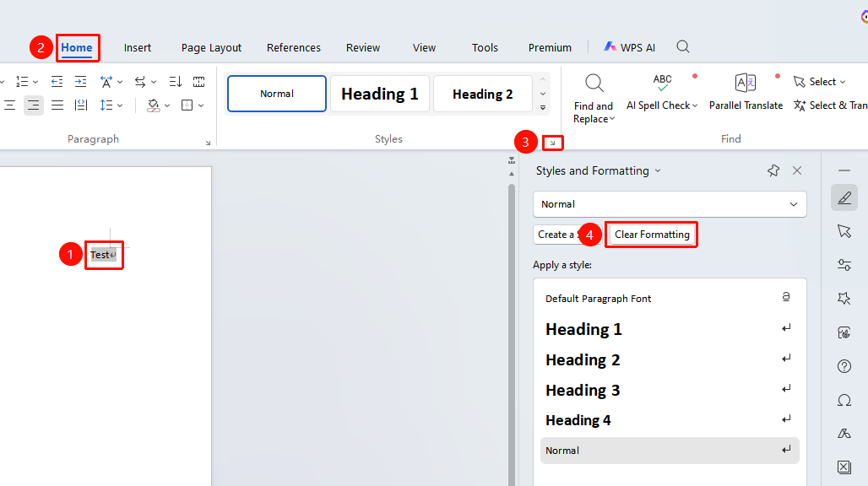Click the Increase Indent icon
The image size is (868, 486).
tap(81, 82)
